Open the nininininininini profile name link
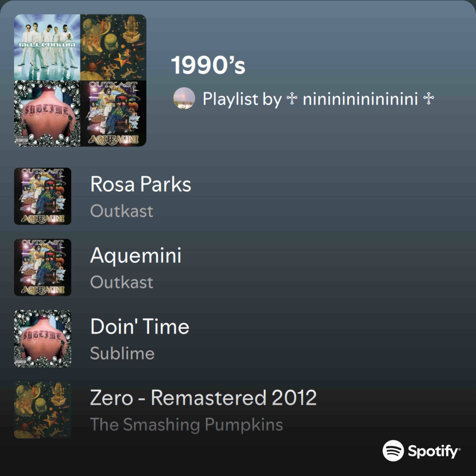Screen dimensions: 476x476 tap(360, 99)
